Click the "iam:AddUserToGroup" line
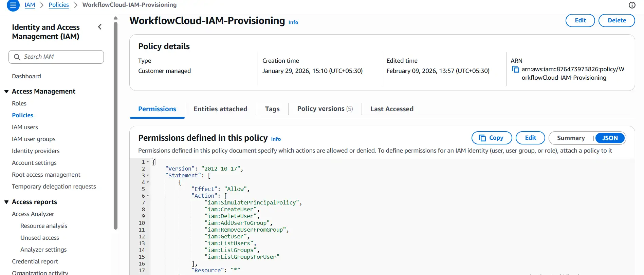 pyautogui.click(x=238, y=223)
